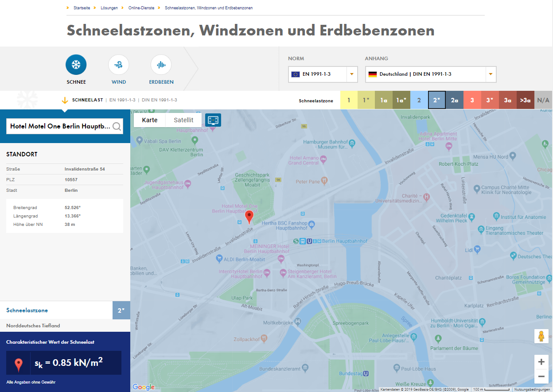Click the Street View pegman icon
The width and height of the screenshot is (553, 392).
point(541,337)
